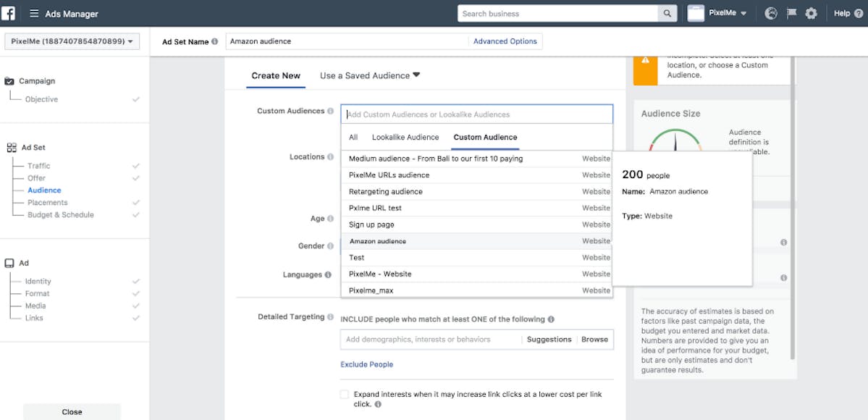Go to Format in Ad tree
This screenshot has height=420, width=868.
(37, 294)
